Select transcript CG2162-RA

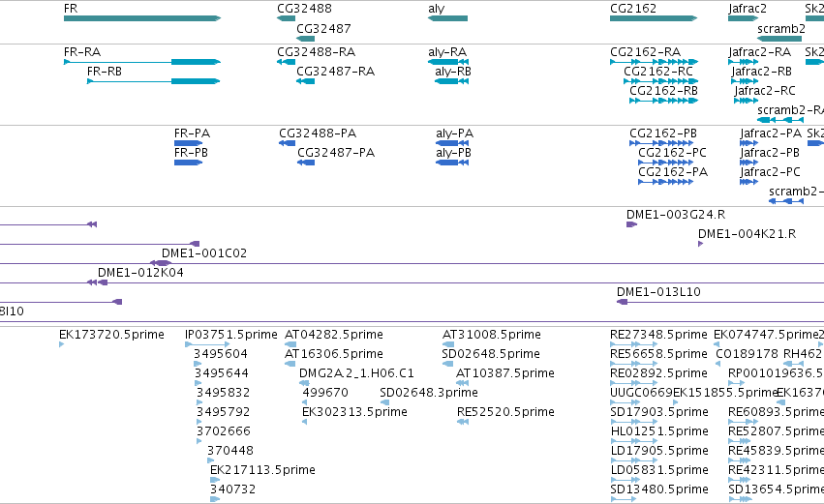(645, 52)
